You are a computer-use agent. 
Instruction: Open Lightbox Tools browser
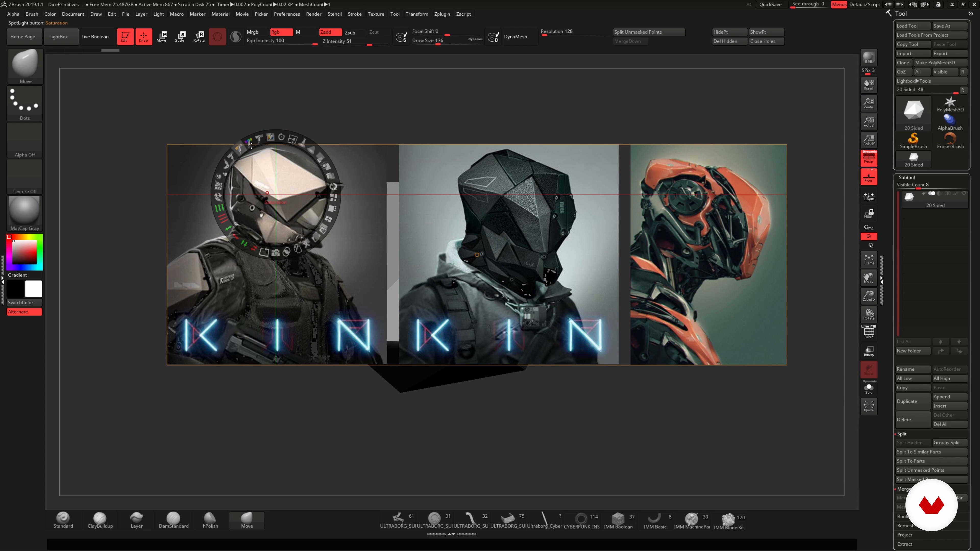(x=931, y=81)
